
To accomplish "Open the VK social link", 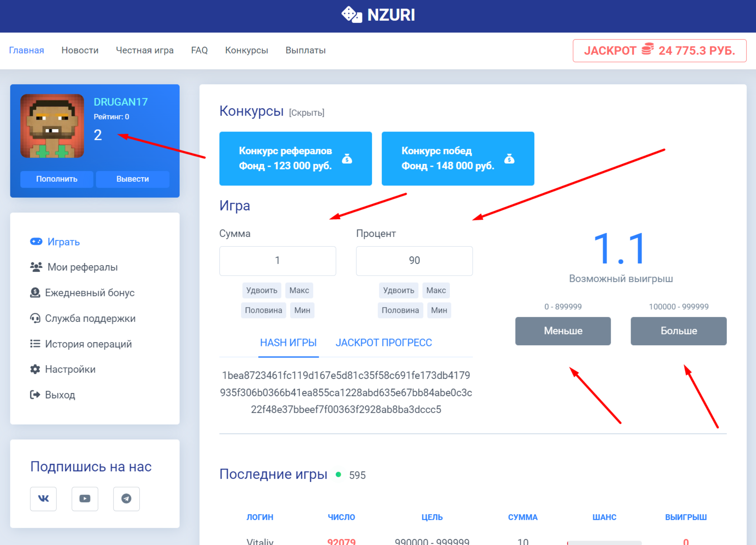I will pos(44,499).
